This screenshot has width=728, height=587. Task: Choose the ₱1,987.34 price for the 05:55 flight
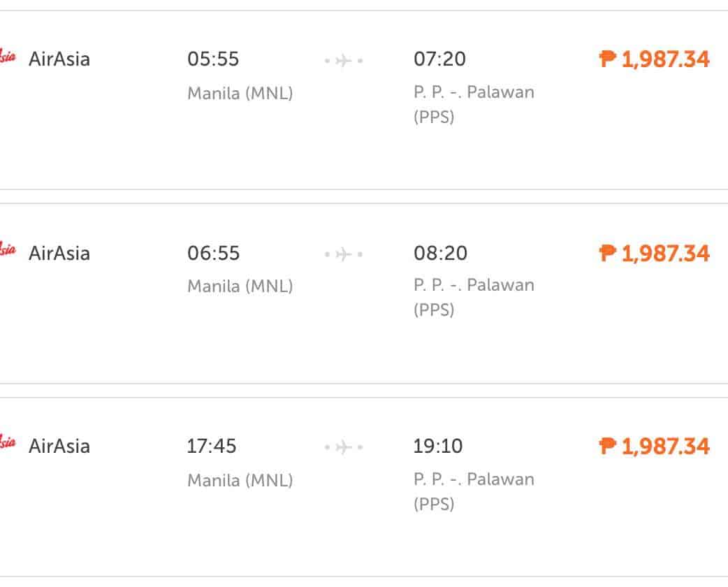[x=655, y=59]
